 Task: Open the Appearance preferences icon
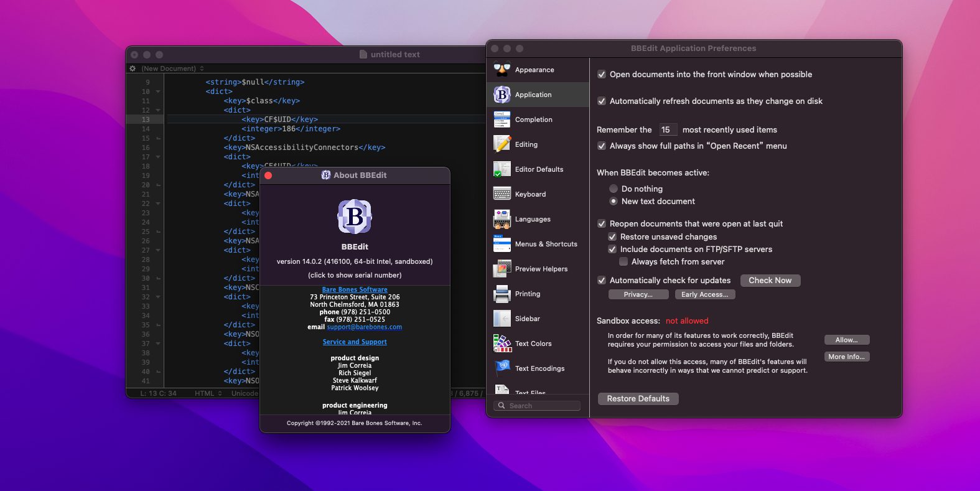[502, 70]
